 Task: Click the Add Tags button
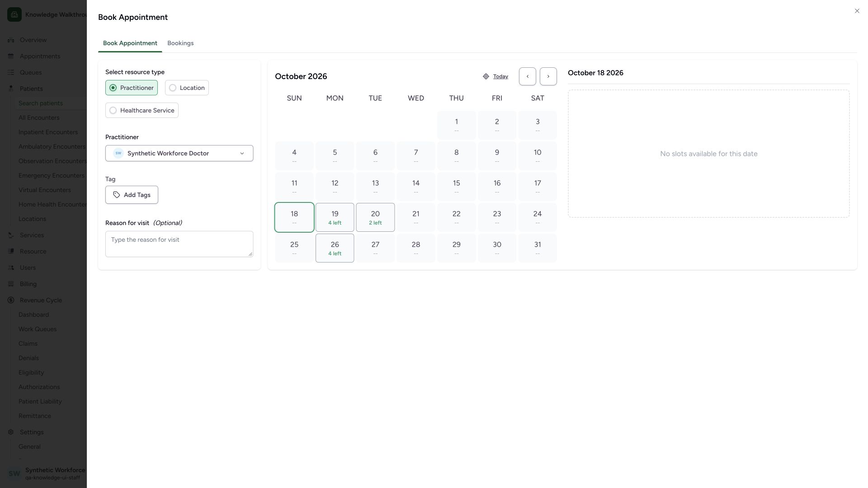(132, 195)
